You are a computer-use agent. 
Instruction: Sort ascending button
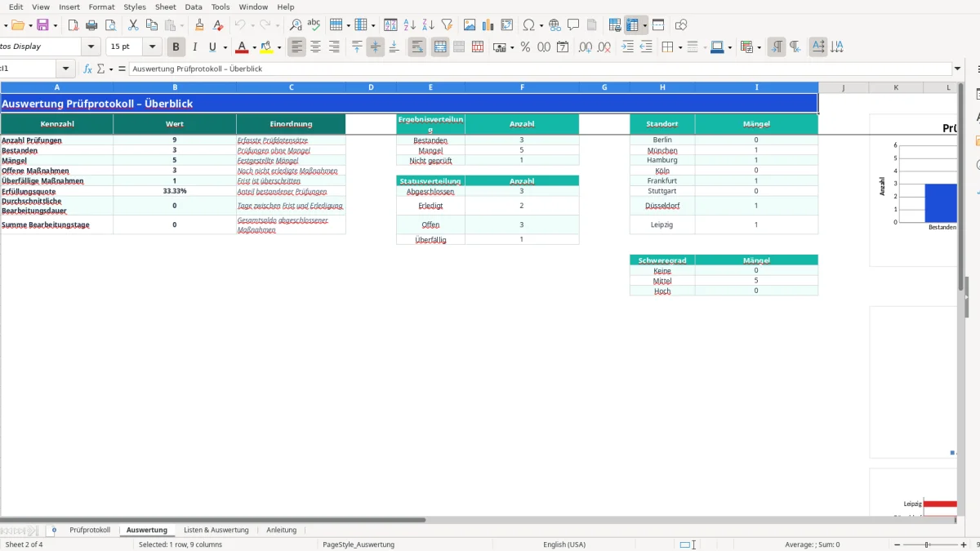click(410, 25)
